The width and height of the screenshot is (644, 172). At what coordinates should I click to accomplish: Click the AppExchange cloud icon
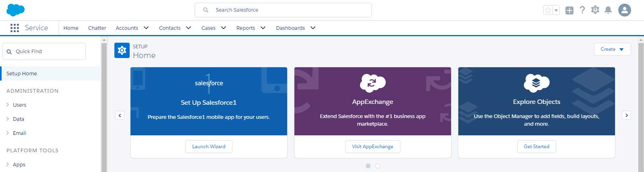(373, 83)
